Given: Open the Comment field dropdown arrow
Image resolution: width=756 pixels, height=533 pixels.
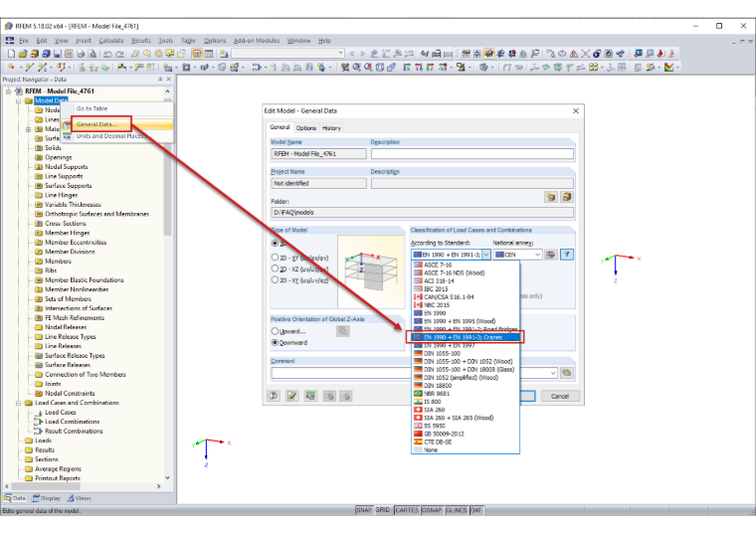Looking at the screenshot, I should click(553, 373).
